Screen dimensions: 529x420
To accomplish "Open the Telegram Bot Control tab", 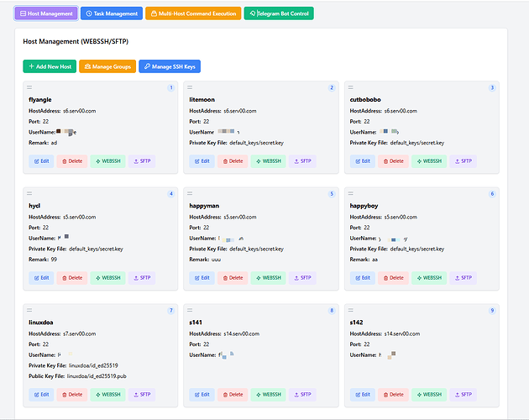I will (x=279, y=13).
